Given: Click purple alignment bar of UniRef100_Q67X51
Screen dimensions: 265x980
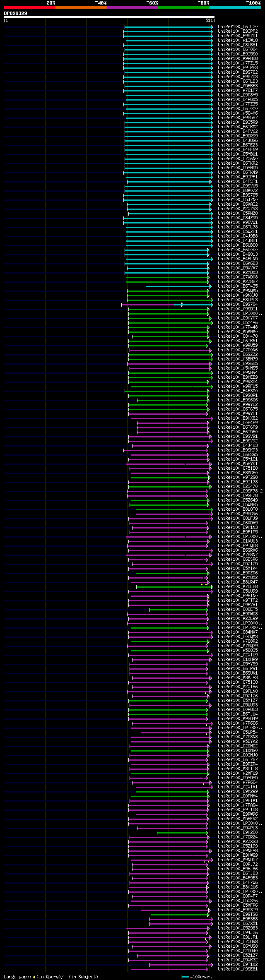Looking at the screenshot, I should point(181,923).
